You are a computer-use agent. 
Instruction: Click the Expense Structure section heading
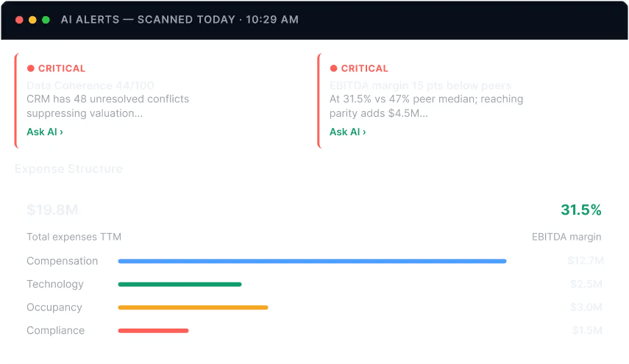[68, 169]
